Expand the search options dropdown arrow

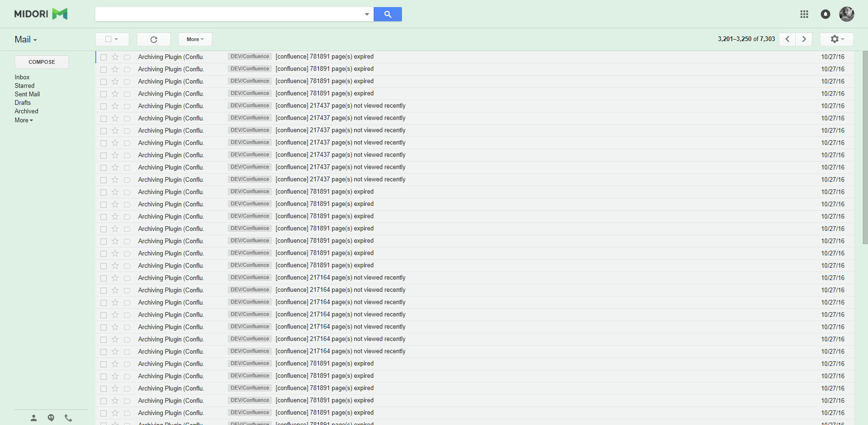click(367, 14)
